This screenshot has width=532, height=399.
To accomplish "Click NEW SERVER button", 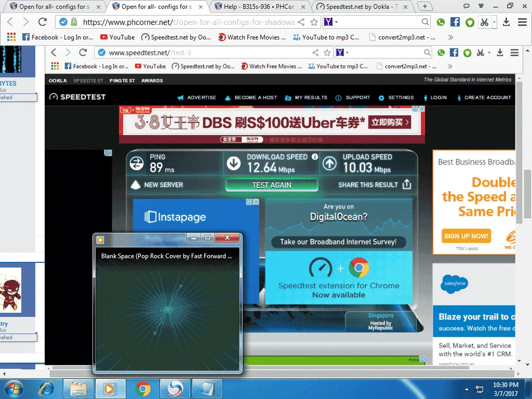I will (x=157, y=185).
